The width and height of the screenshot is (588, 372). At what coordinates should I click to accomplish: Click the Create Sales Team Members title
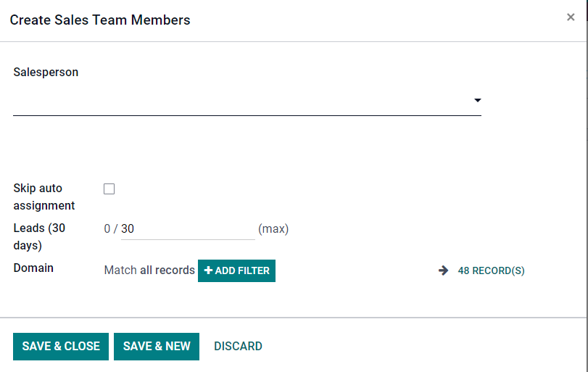tap(100, 20)
